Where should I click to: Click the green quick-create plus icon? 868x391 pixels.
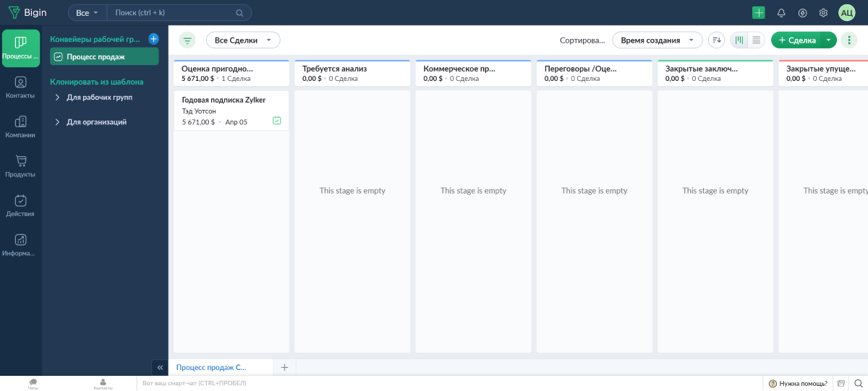[x=758, y=13]
